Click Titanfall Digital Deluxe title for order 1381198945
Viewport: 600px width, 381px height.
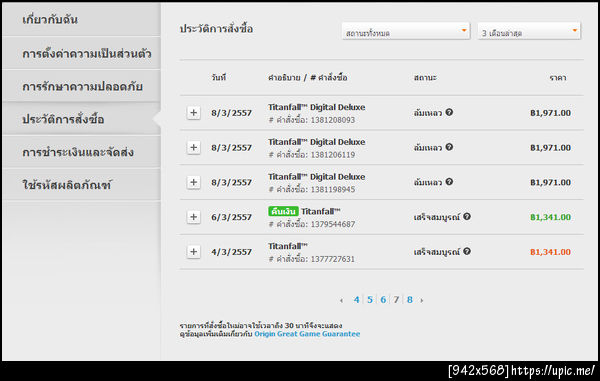point(316,177)
